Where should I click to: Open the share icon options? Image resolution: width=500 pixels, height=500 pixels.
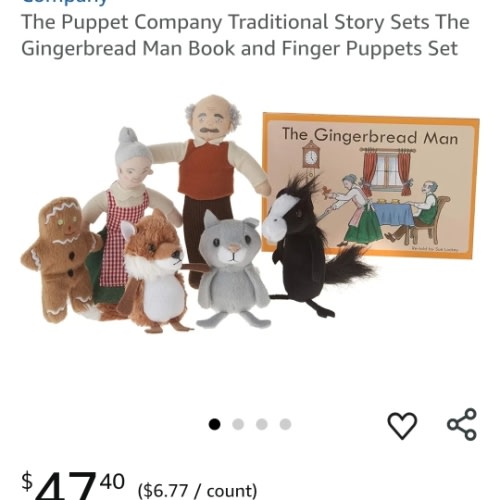point(462,424)
